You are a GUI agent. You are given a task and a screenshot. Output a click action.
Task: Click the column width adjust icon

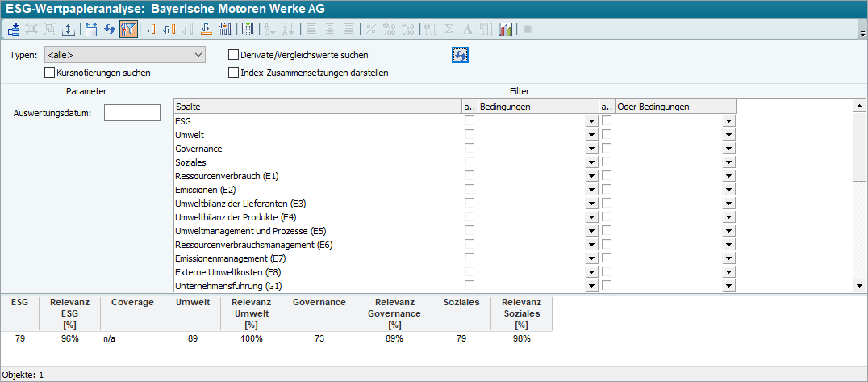click(x=90, y=29)
